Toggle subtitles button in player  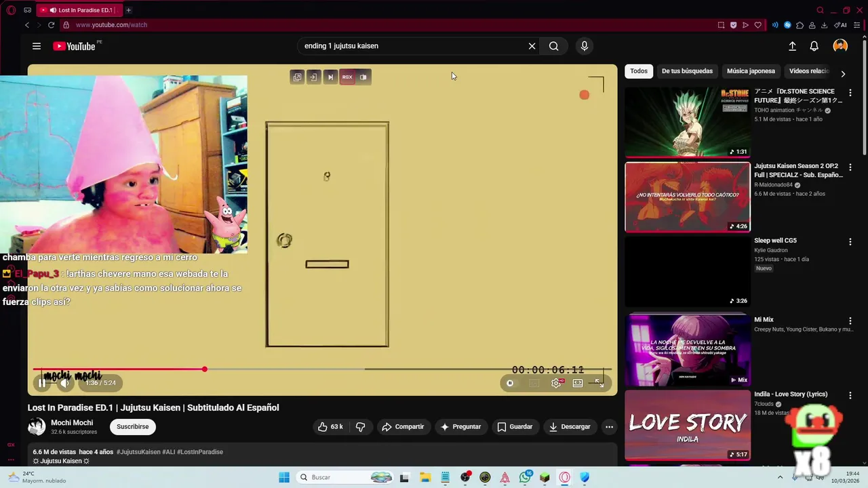[534, 383]
